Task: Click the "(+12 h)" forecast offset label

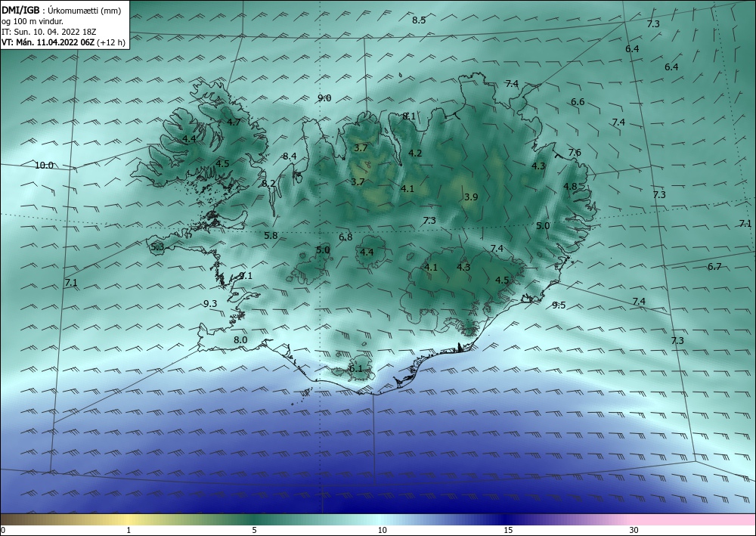Action: click(x=110, y=42)
